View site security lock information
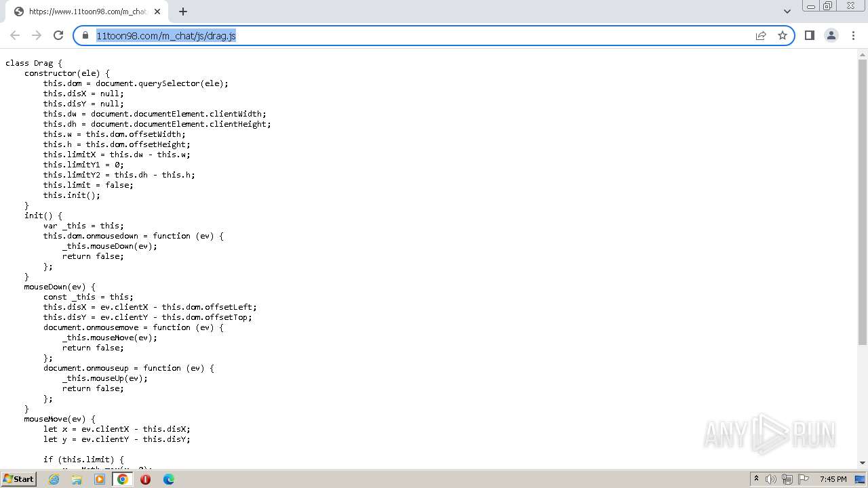Image resolution: width=868 pixels, height=488 pixels. point(85,35)
